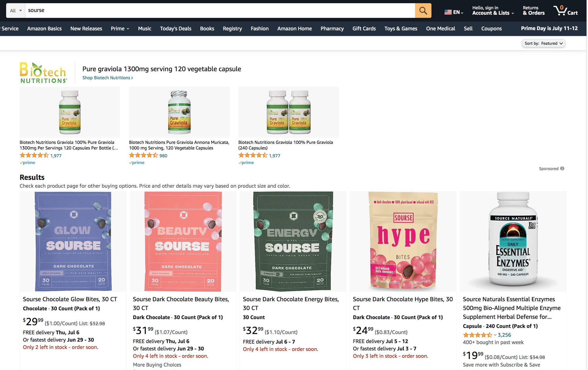
Task: Click Prime Day is July 11-12 banner link
Action: click(549, 28)
